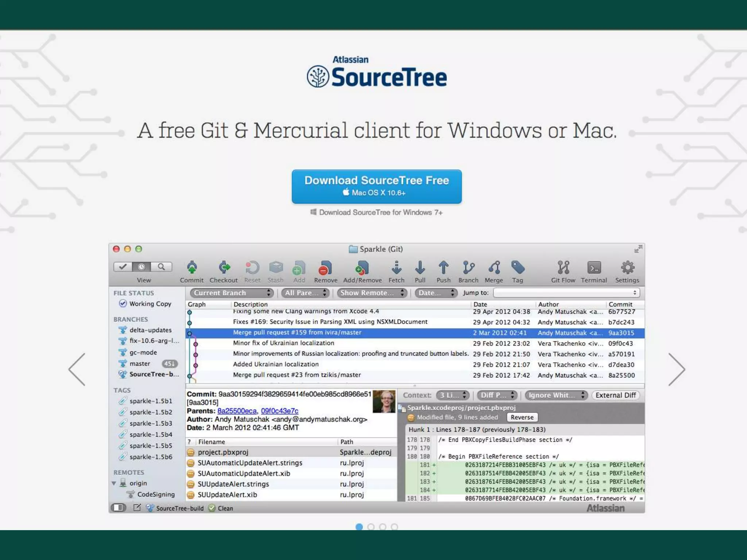The width and height of the screenshot is (747, 560).
Task: Collapse the origin remote tree
Action: coord(114,483)
